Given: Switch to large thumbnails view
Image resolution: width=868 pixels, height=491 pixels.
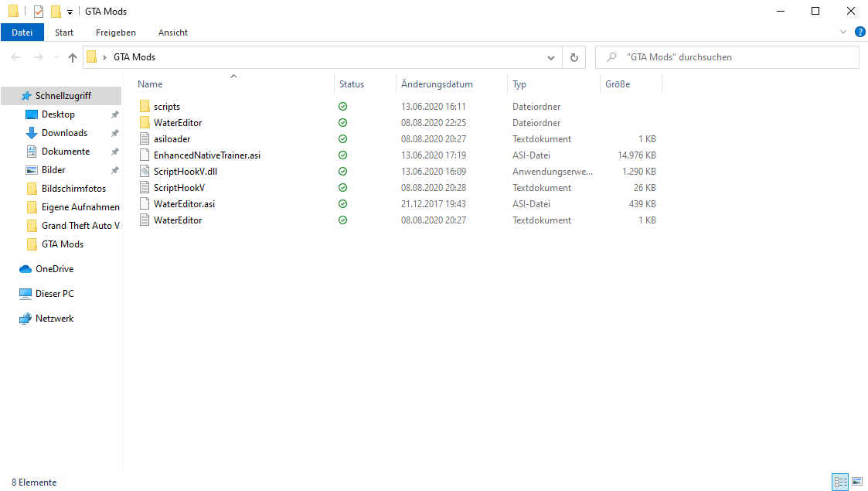Looking at the screenshot, I should [857, 482].
